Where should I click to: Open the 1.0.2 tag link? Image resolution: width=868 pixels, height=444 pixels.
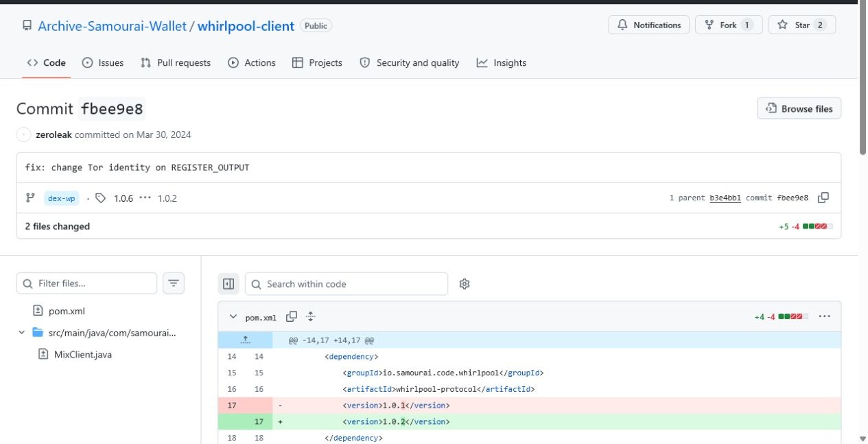click(x=167, y=198)
